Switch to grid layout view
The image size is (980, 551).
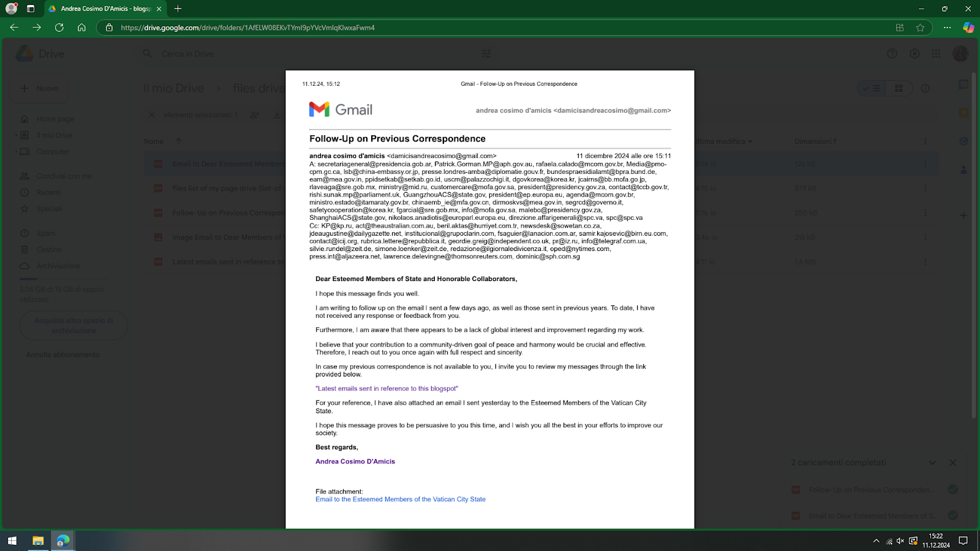[x=899, y=88]
